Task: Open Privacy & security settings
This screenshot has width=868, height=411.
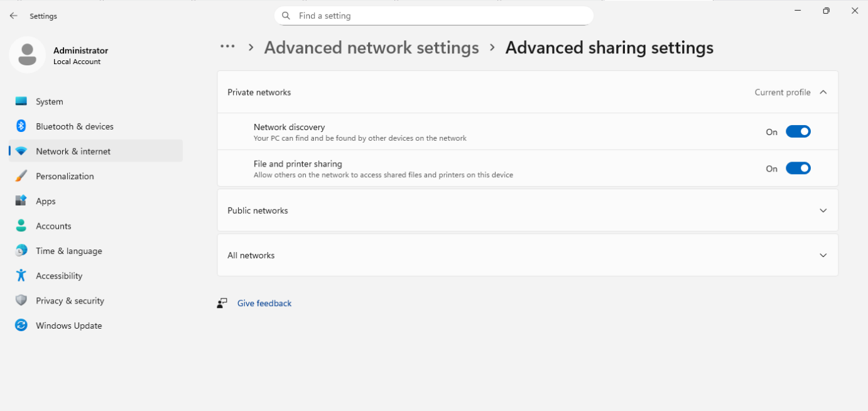Action: click(x=95, y=300)
